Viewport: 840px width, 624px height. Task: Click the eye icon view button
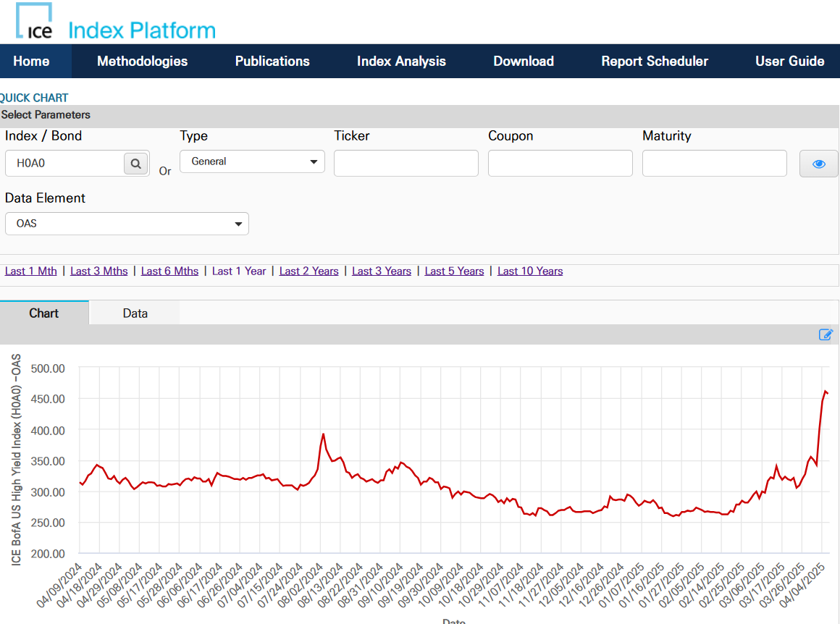818,164
